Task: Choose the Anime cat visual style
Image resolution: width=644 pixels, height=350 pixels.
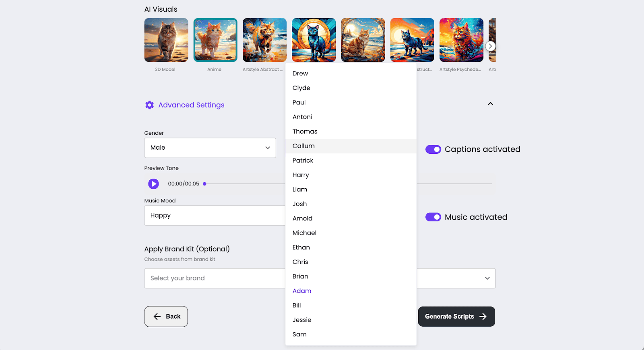Action: click(215, 40)
